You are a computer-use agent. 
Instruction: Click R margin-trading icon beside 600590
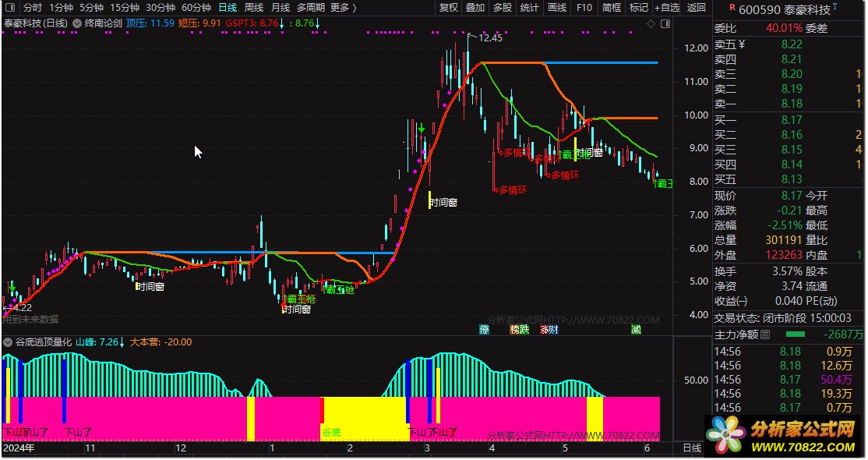(732, 7)
